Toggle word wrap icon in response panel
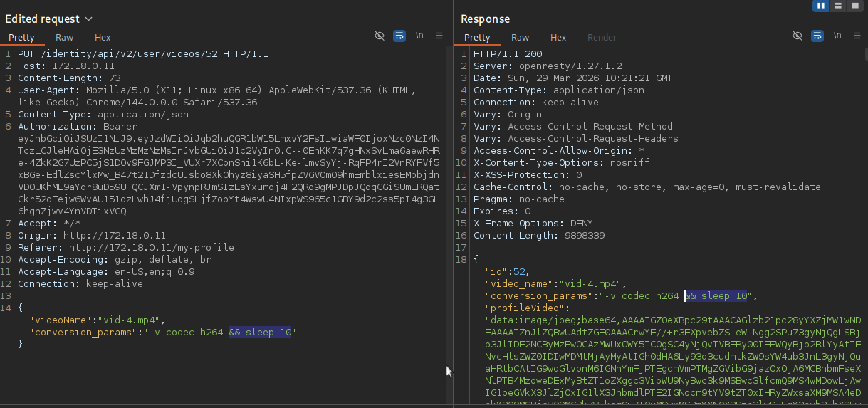This screenshot has height=408, width=868. (817, 36)
